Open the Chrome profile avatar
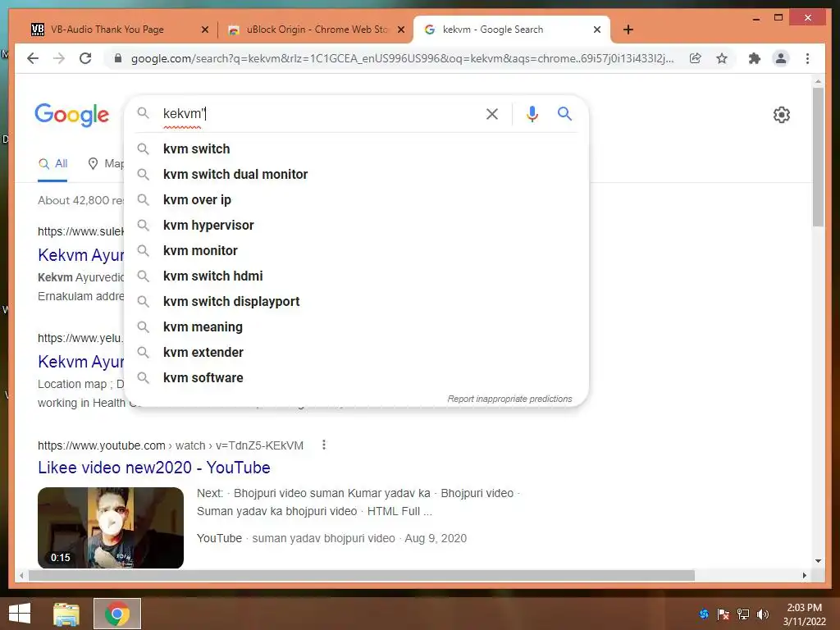The image size is (840, 630). click(781, 58)
